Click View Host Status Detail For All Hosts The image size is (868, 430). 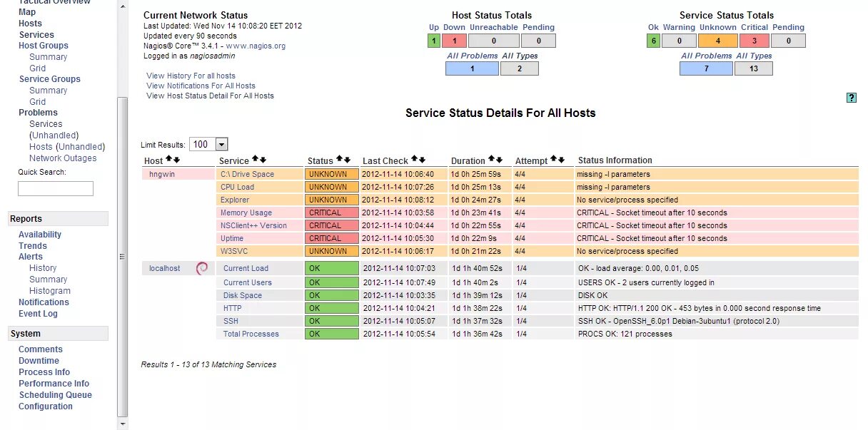210,96
